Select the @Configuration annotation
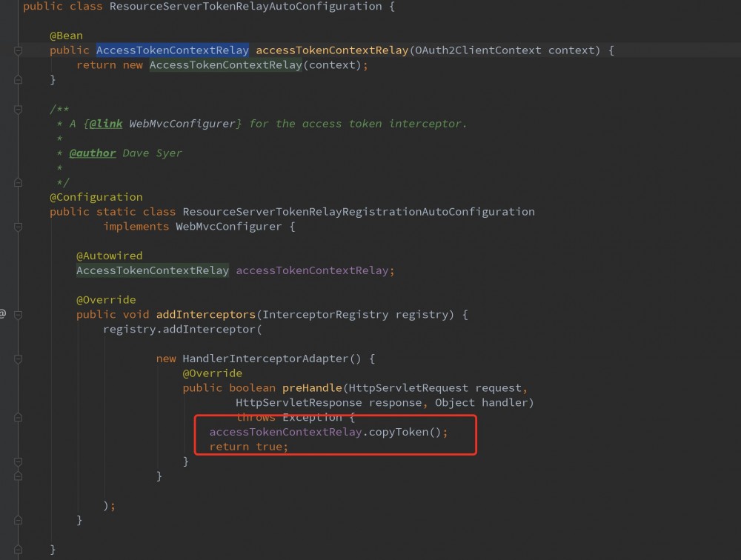The height and width of the screenshot is (560, 741). (96, 196)
